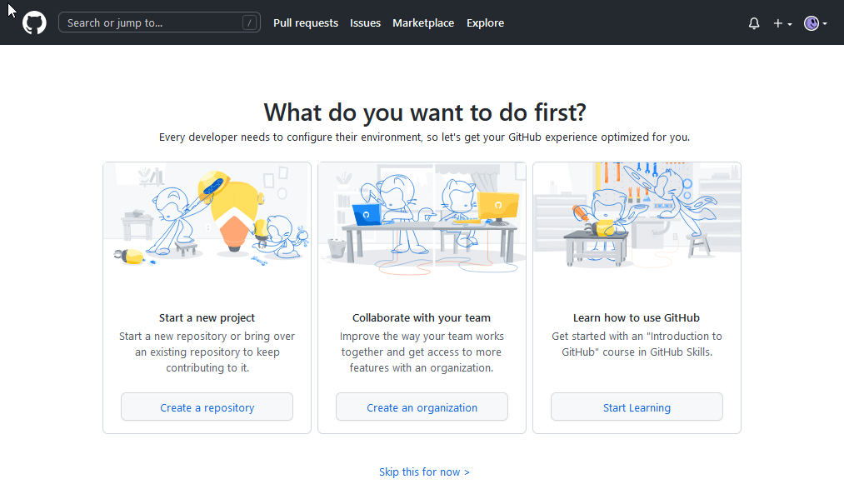Focus the Search or jump to field
The image size is (844, 504).
coord(159,22)
